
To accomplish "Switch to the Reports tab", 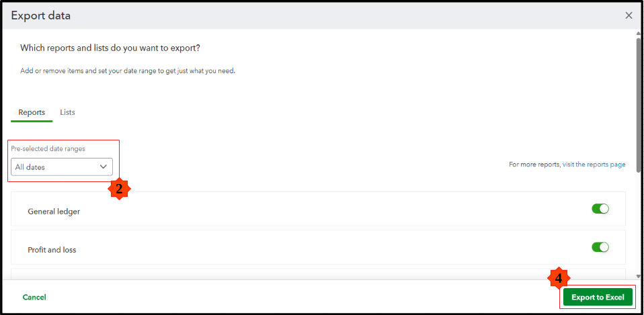I will [32, 112].
